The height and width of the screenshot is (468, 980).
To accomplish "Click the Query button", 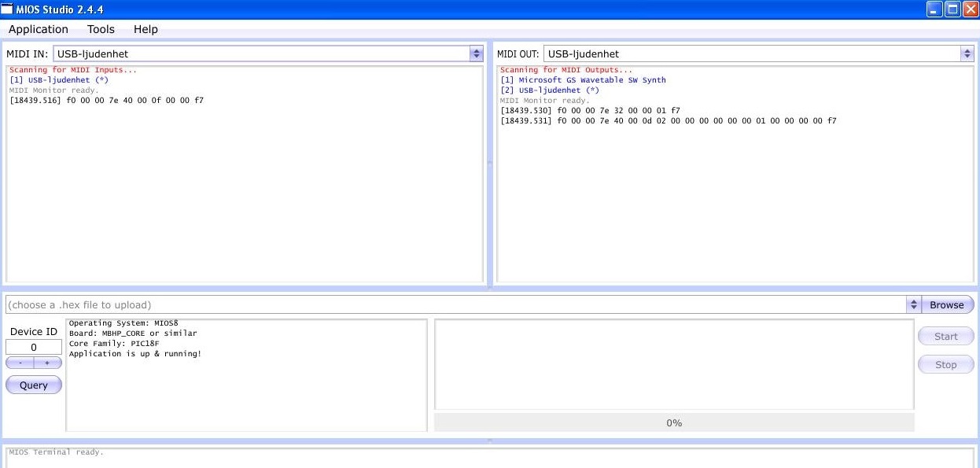I will pyautogui.click(x=34, y=385).
